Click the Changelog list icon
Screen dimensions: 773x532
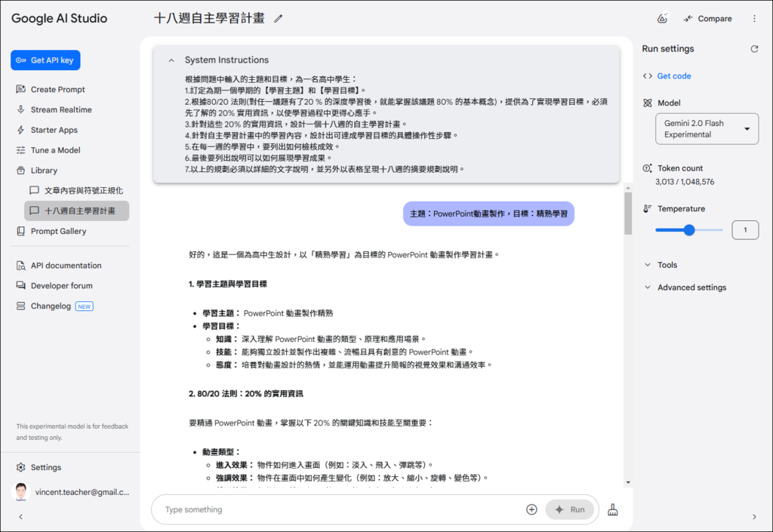coord(20,306)
